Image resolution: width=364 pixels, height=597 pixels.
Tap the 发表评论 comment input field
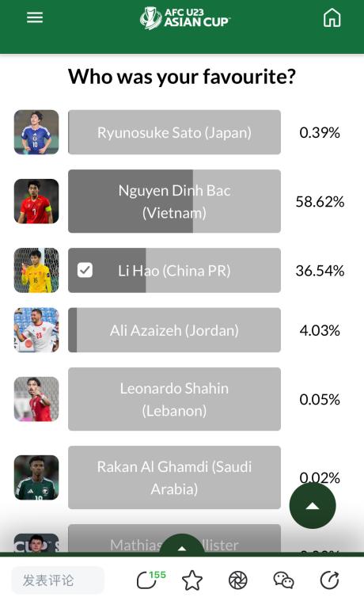point(58,580)
